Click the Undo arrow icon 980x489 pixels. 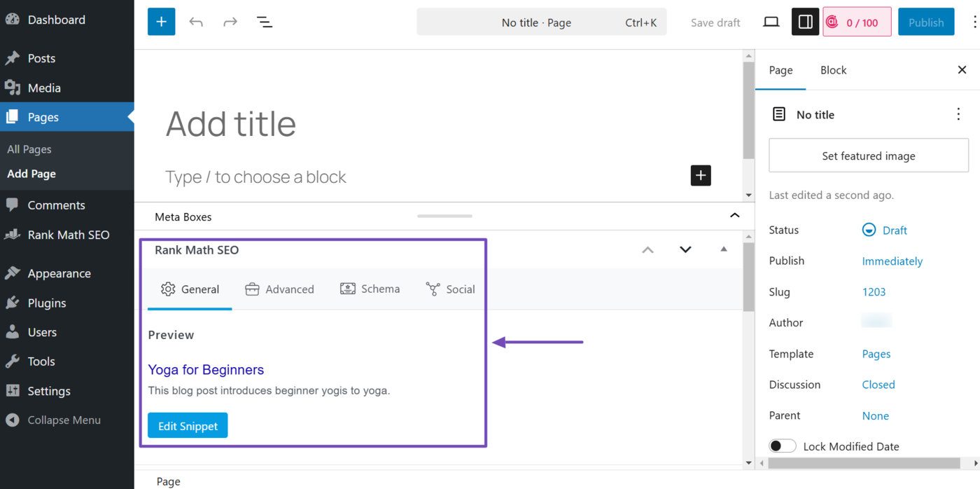[x=196, y=22]
